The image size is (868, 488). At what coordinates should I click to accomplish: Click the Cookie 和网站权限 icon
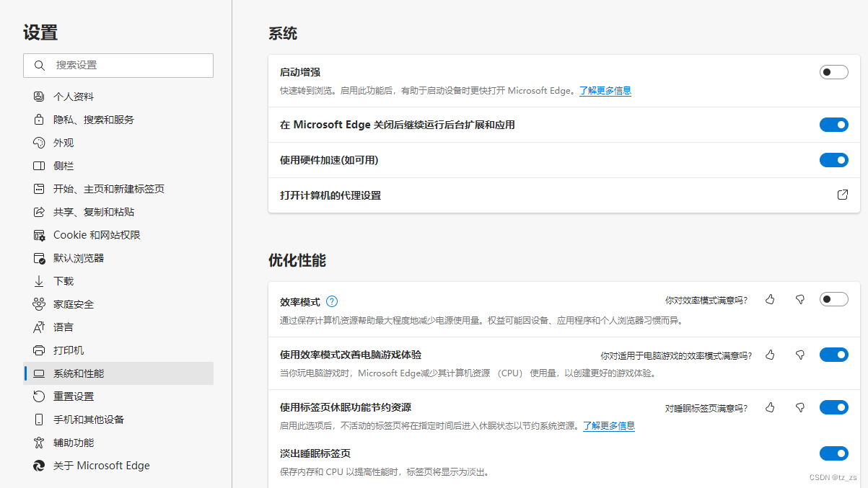[39, 235]
